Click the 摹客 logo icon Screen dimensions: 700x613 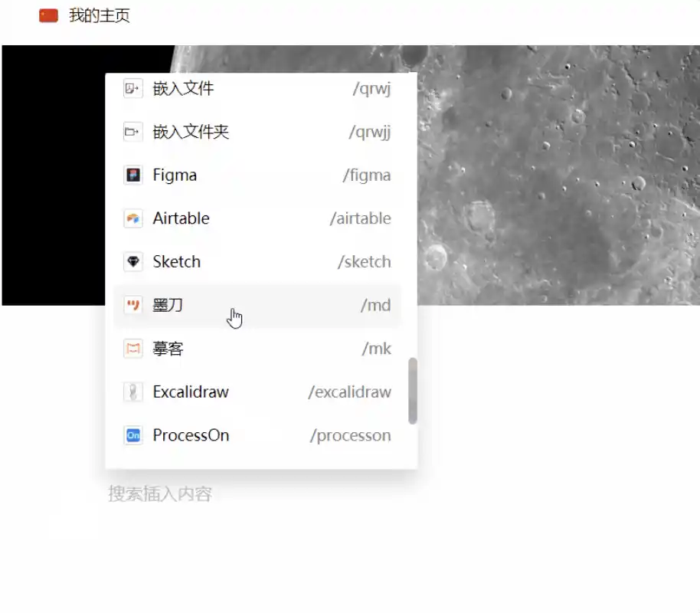[133, 349]
